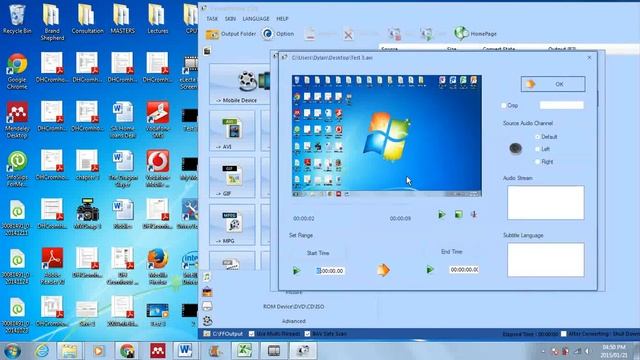The height and width of the screenshot is (360, 640).
Task: Click the green Start Time set button
Action: (297, 271)
